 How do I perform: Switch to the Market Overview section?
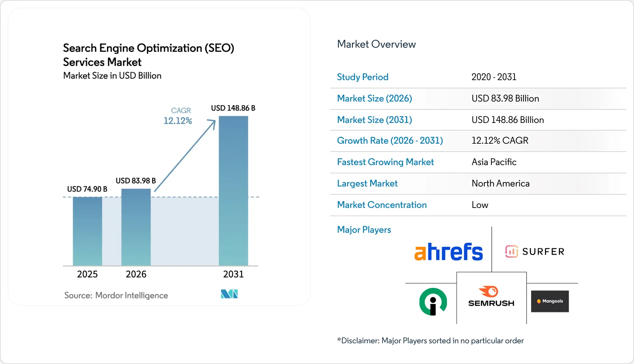[376, 44]
